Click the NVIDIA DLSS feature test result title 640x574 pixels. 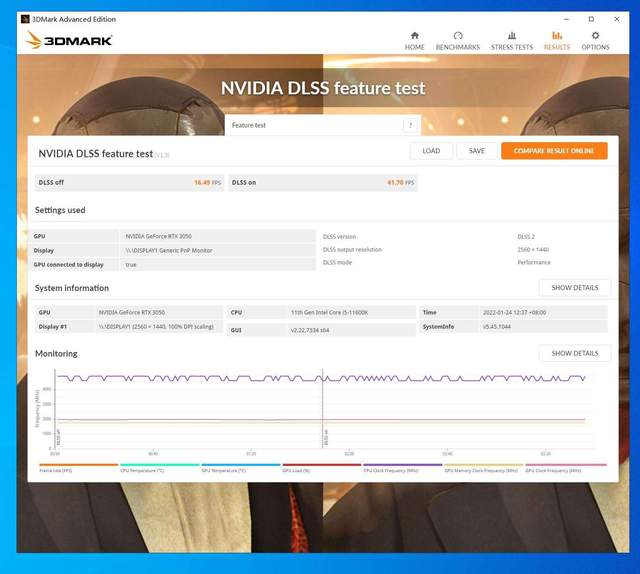click(96, 154)
